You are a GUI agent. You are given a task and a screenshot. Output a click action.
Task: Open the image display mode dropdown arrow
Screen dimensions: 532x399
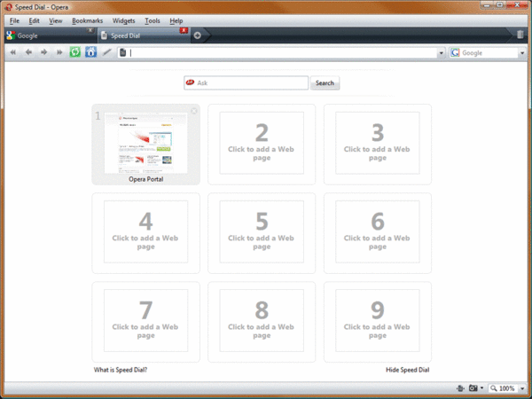point(481,387)
